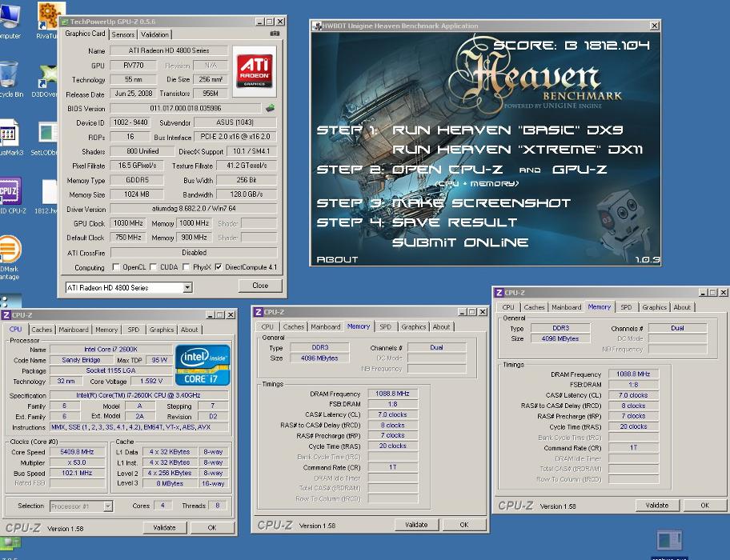Click Validate in right CPU-Z window
This screenshot has width=730, height=560.
[x=657, y=505]
